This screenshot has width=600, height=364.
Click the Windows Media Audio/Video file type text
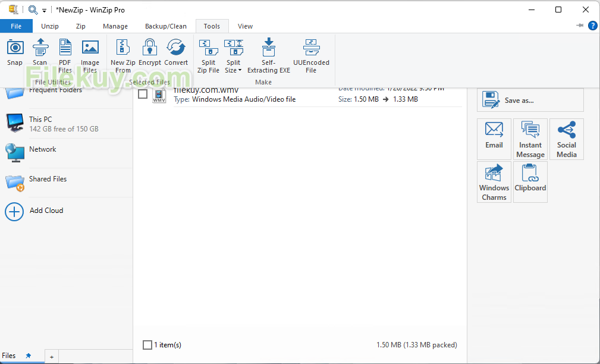coord(244,99)
